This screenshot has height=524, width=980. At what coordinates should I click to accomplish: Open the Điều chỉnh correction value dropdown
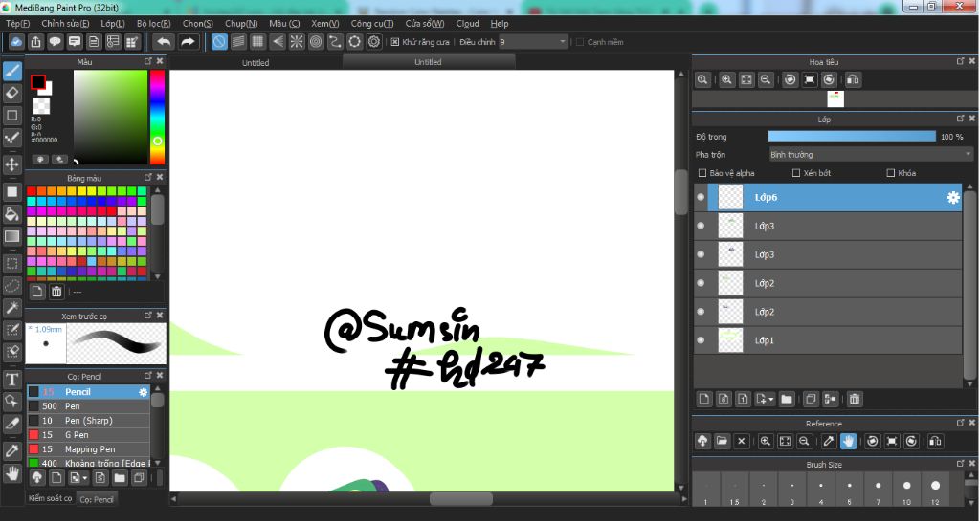[532, 42]
